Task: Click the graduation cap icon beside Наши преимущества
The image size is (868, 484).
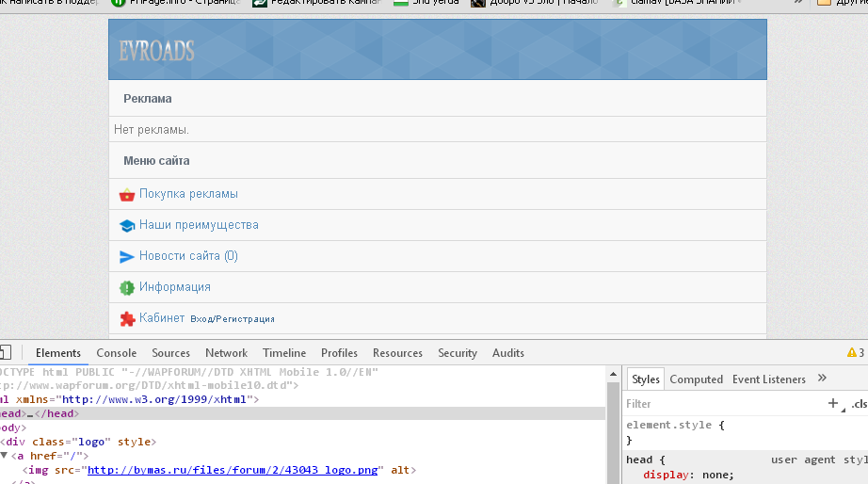Action: 127,226
